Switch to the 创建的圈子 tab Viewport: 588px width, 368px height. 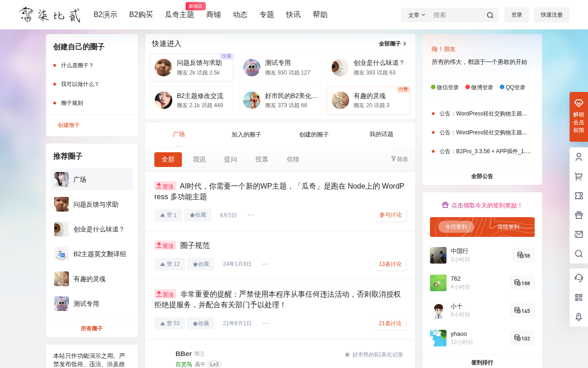[x=314, y=135]
